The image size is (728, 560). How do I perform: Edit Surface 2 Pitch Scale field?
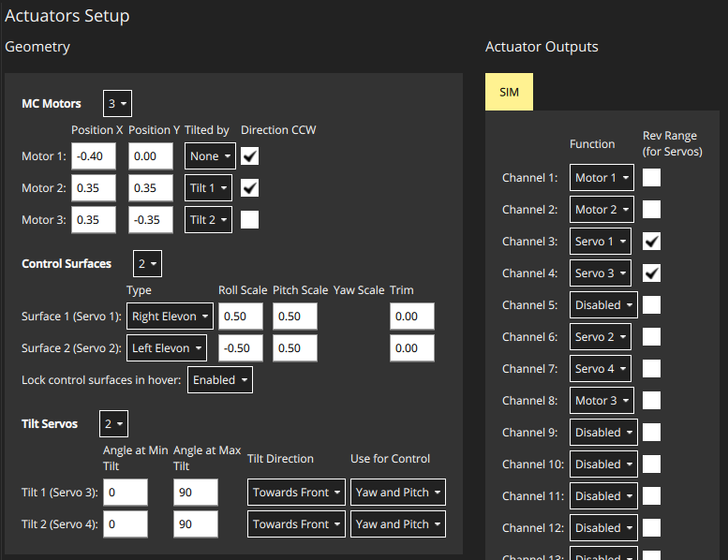pyautogui.click(x=295, y=348)
